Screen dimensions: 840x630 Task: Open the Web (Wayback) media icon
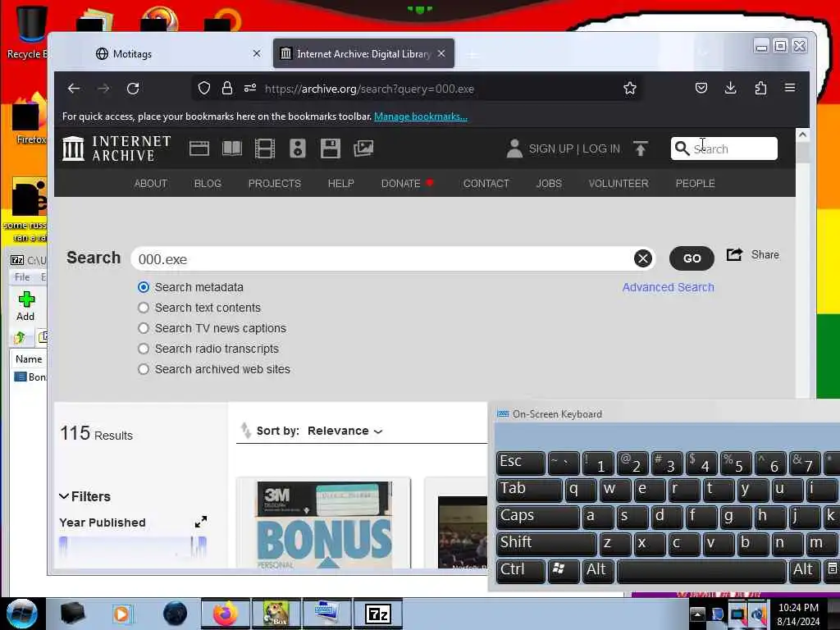point(199,148)
